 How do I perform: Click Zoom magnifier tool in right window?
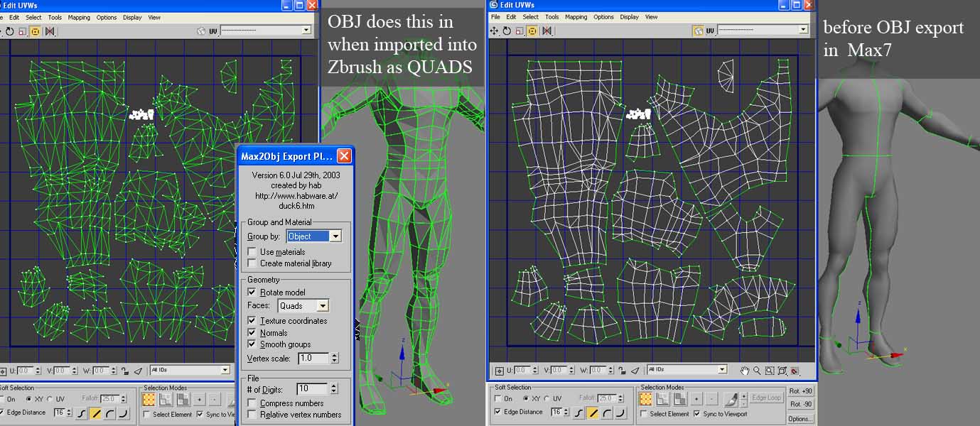[x=757, y=371]
